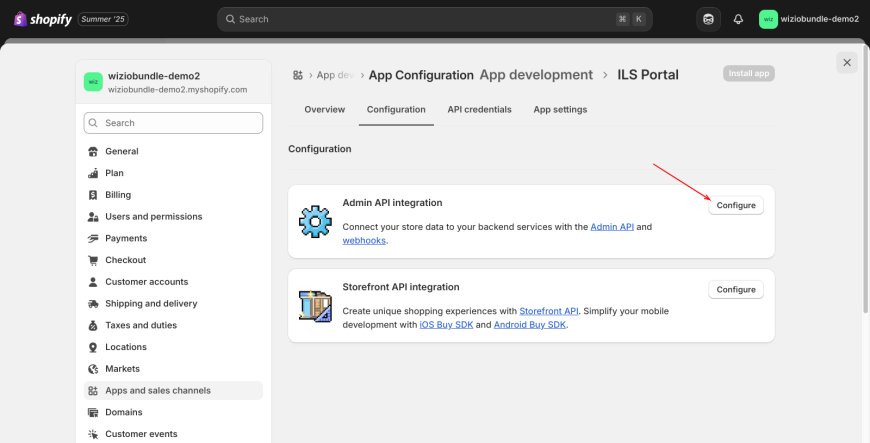Click the Checkout cart icon
This screenshot has height=443, width=870.
click(x=93, y=260)
